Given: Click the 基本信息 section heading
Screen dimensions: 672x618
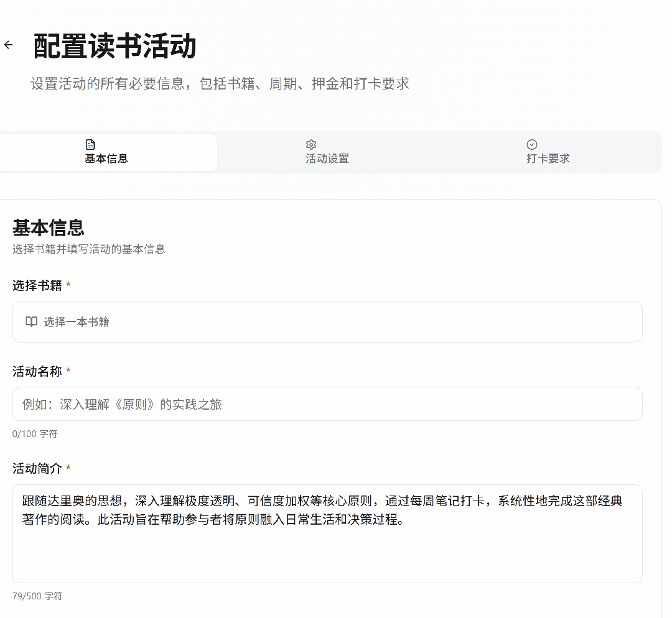Looking at the screenshot, I should click(49, 228).
